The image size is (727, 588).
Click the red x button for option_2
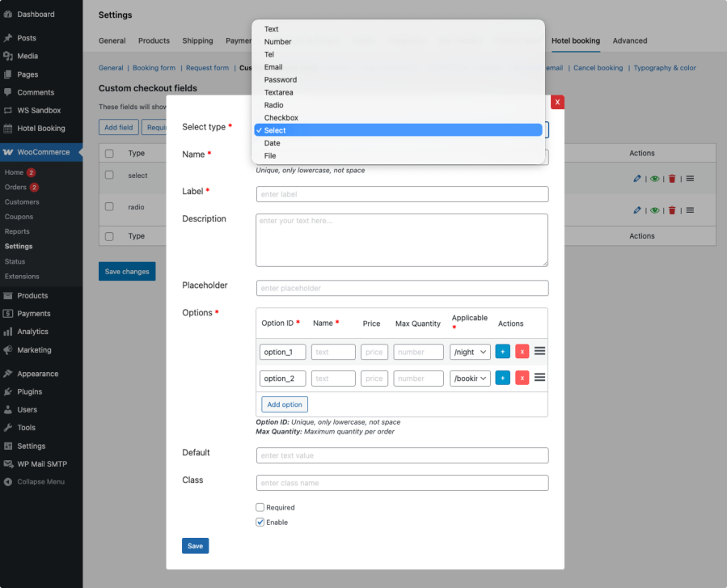point(522,378)
